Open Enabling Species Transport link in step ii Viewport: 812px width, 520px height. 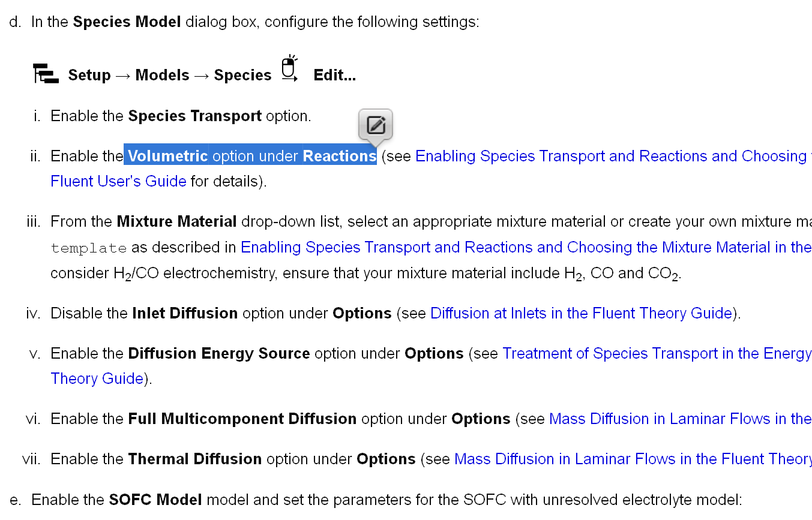tap(611, 157)
